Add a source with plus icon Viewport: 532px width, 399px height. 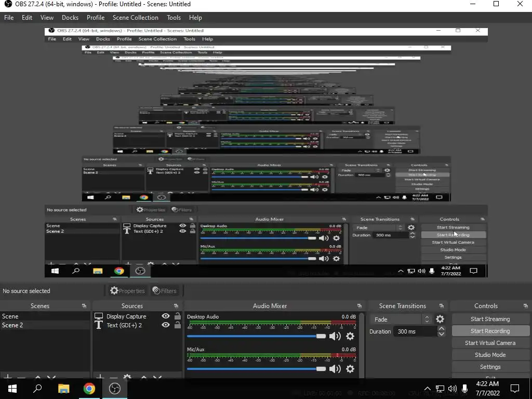click(100, 377)
